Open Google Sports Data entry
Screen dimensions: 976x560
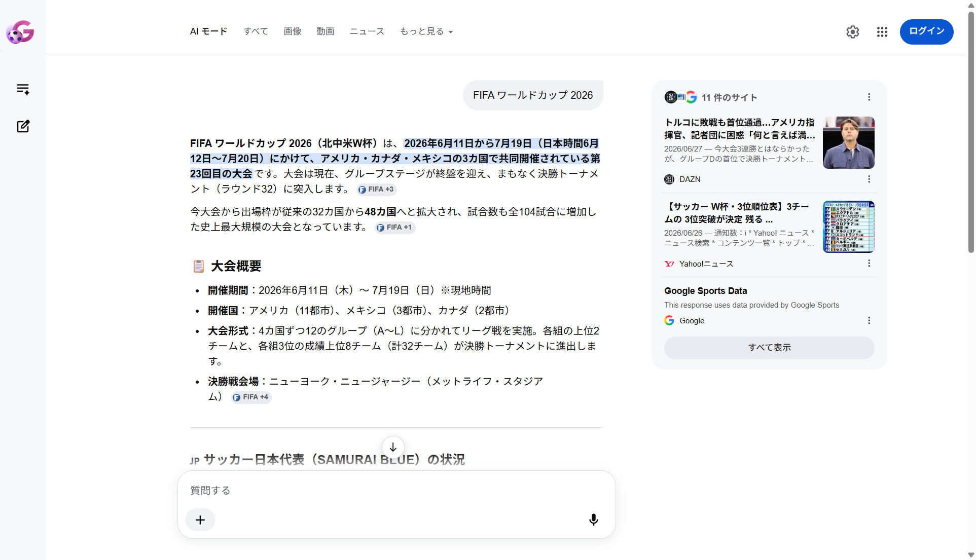point(706,291)
